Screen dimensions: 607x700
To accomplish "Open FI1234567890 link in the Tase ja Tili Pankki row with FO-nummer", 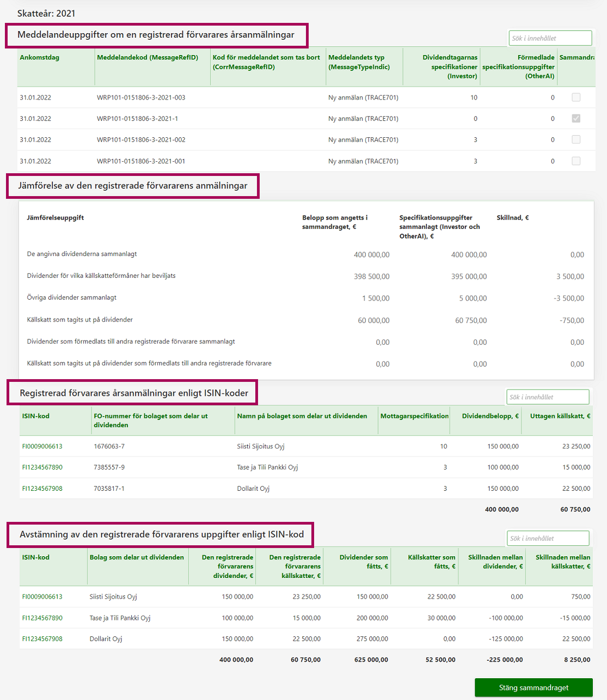I will tap(42, 467).
